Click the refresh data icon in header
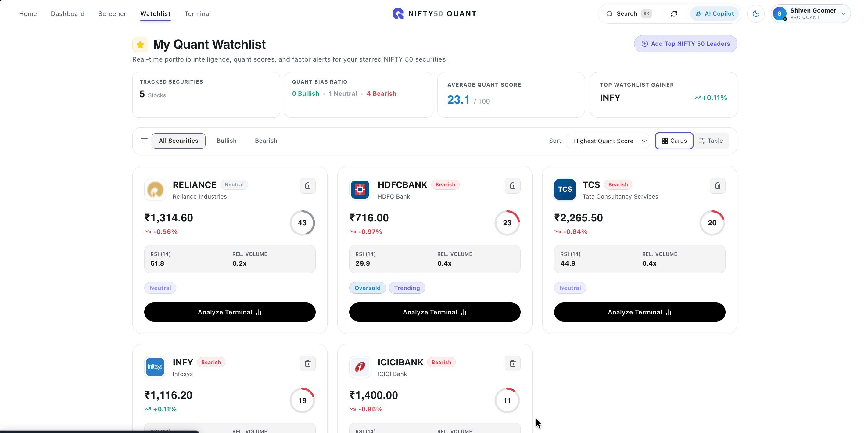Viewport: 868px width, 433px height. coord(674,14)
